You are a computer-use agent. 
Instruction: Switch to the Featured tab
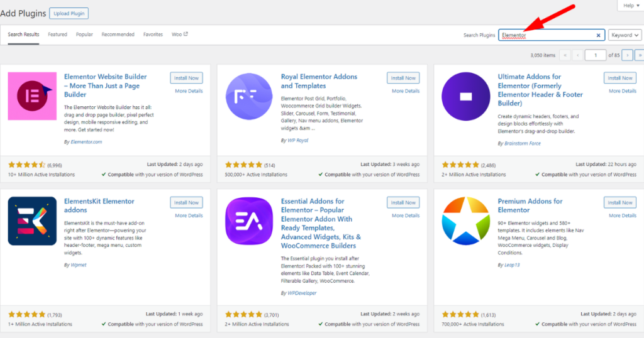coord(57,35)
